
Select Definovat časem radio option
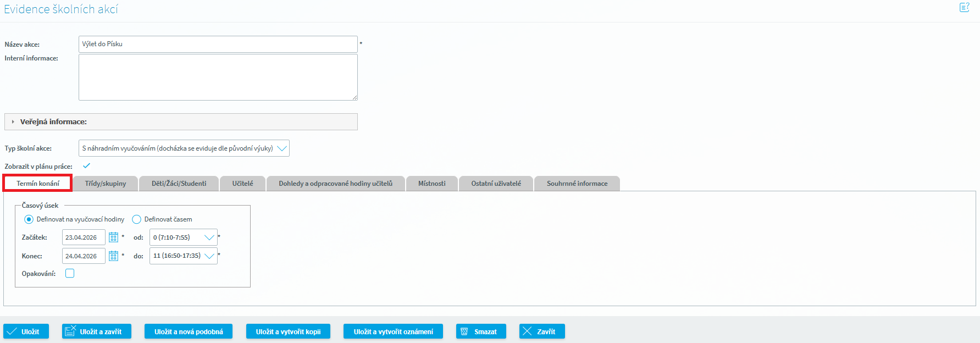click(137, 219)
